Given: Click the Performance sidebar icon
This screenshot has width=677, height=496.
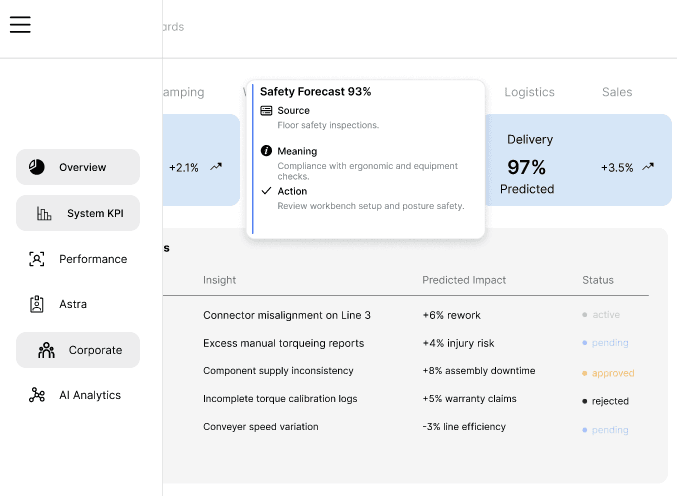Looking at the screenshot, I should [x=37, y=259].
